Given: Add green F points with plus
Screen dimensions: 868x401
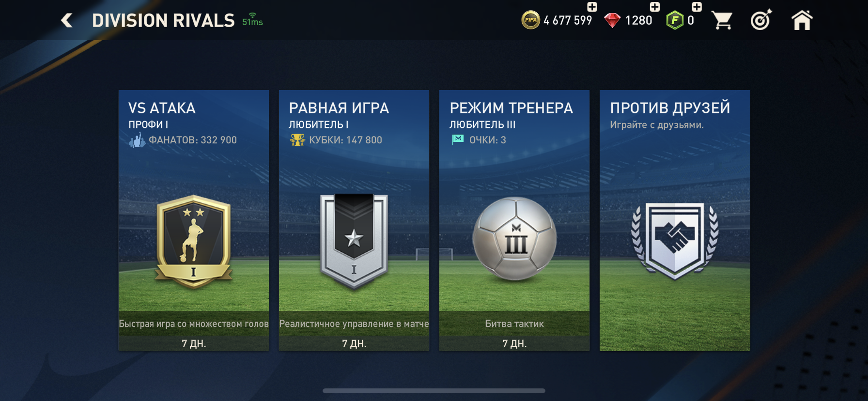Looking at the screenshot, I should coord(697,7).
